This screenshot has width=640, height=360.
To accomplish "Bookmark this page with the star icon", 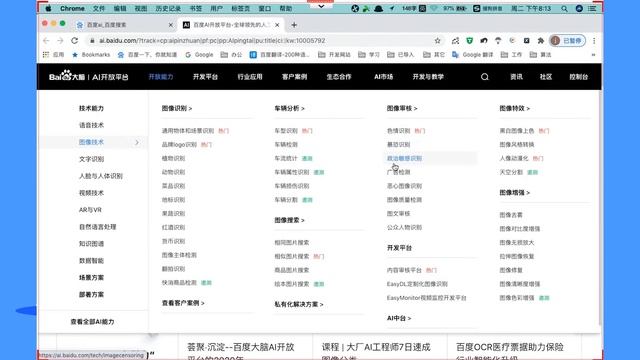I will click(x=438, y=41).
